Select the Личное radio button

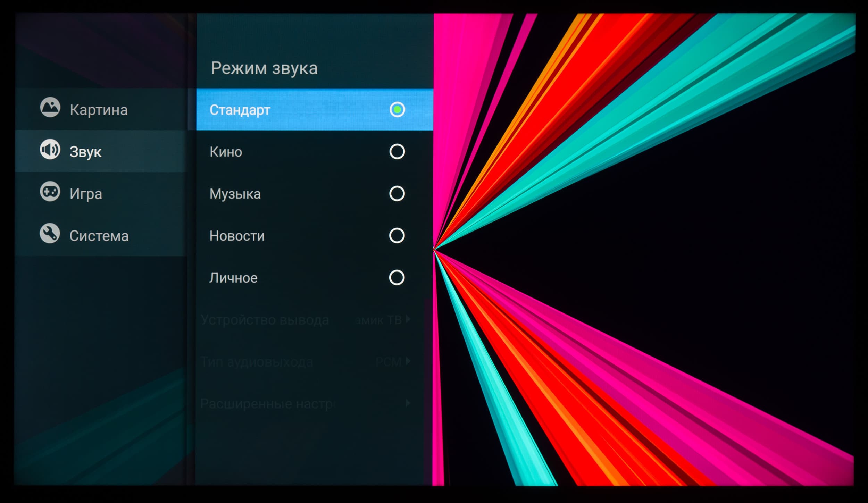coord(397,278)
